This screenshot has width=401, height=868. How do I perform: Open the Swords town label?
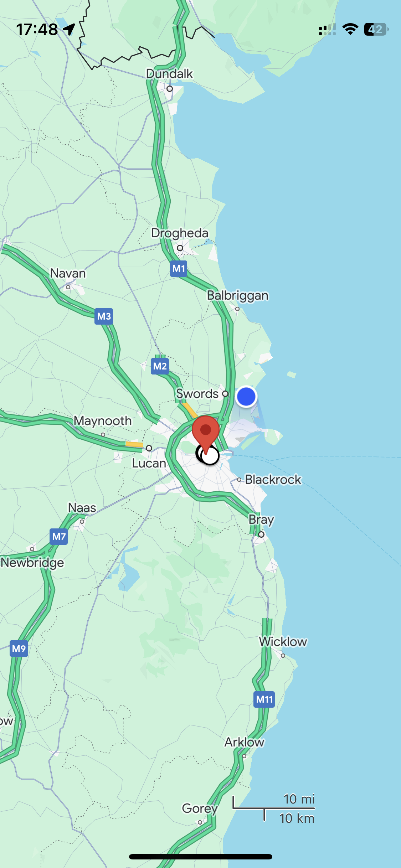pyautogui.click(x=197, y=394)
